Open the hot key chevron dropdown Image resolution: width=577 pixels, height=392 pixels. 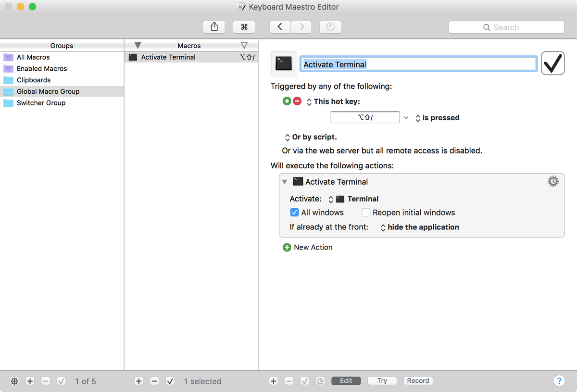tap(406, 118)
